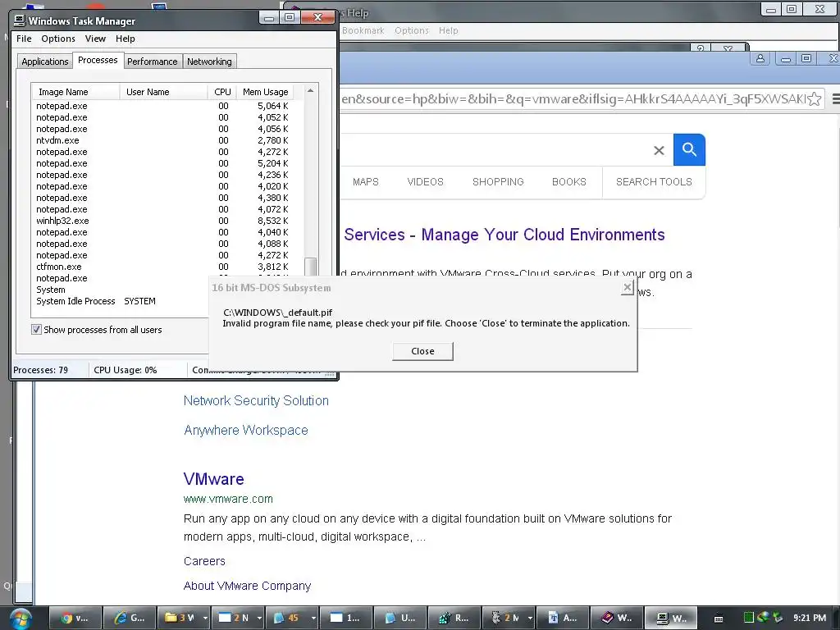Open the Task Manager taskbar button
The height and width of the screenshot is (630, 840).
671,618
